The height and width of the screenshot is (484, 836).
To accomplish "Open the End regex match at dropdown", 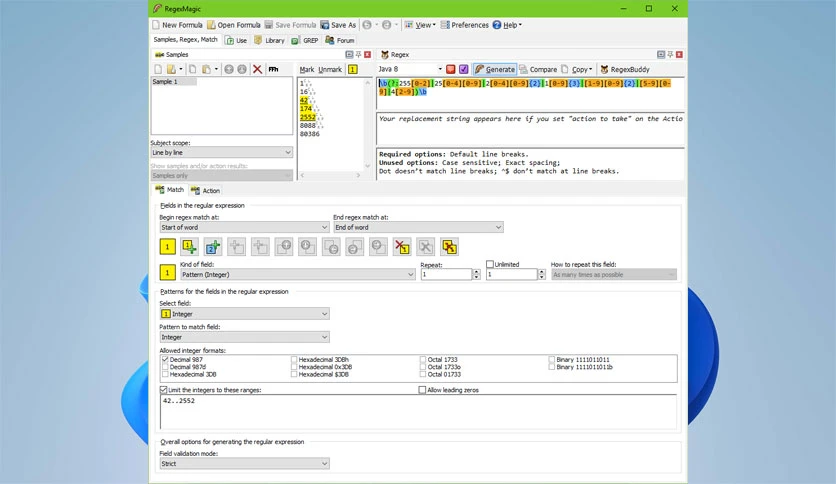I will coord(418,227).
